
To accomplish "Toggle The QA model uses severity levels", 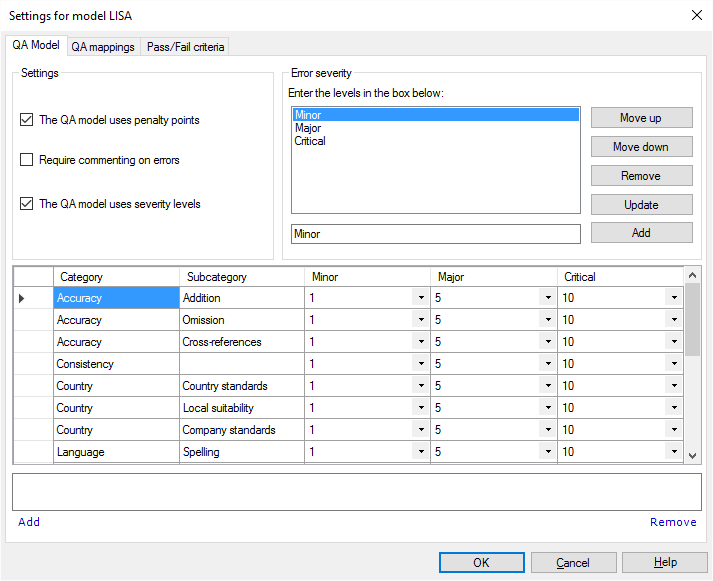I will pyautogui.click(x=27, y=204).
